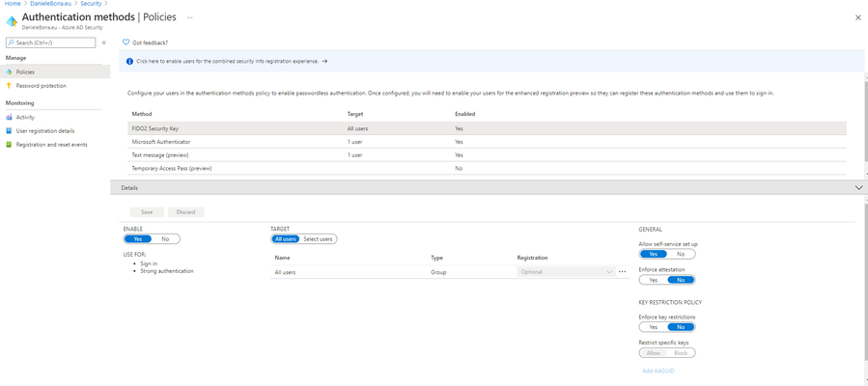Click the search magnifier icon

tap(11, 42)
